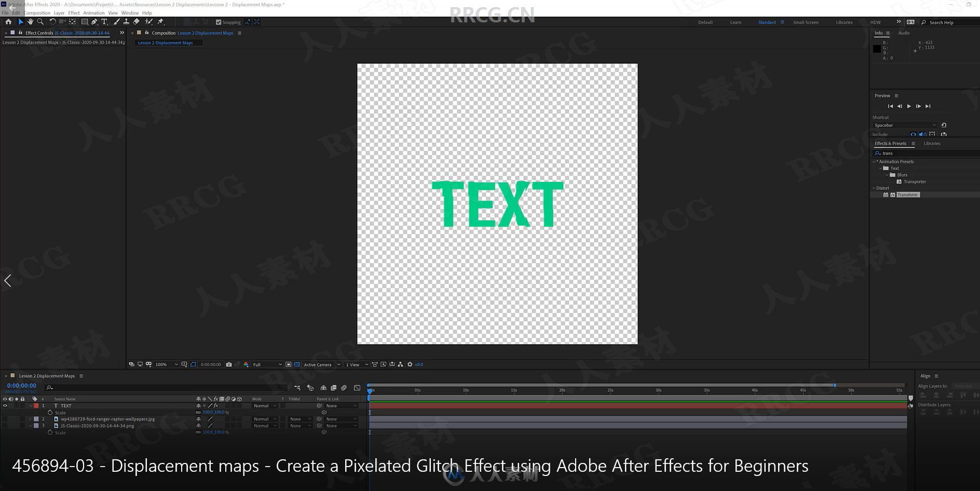Toggle video in Preview Include options
This screenshot has width=980, height=491.
(913, 134)
